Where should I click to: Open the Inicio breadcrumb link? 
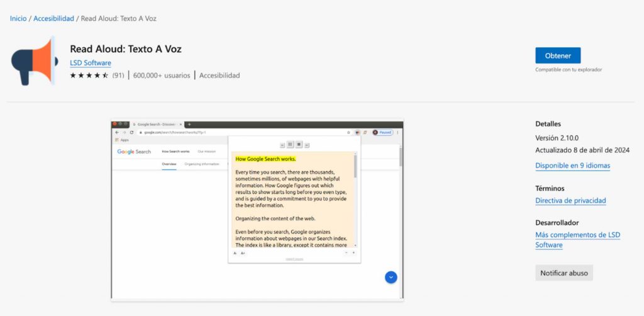pos(18,18)
